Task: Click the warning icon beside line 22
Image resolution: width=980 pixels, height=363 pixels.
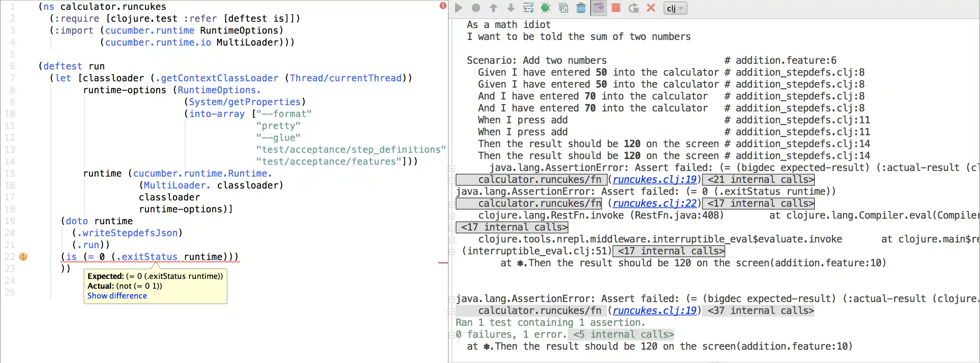Action: (23, 257)
